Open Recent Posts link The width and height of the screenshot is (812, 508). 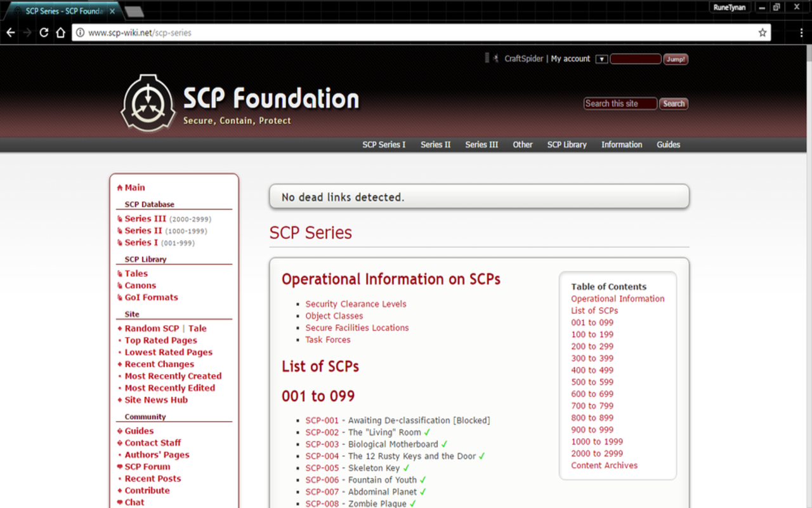(x=152, y=479)
